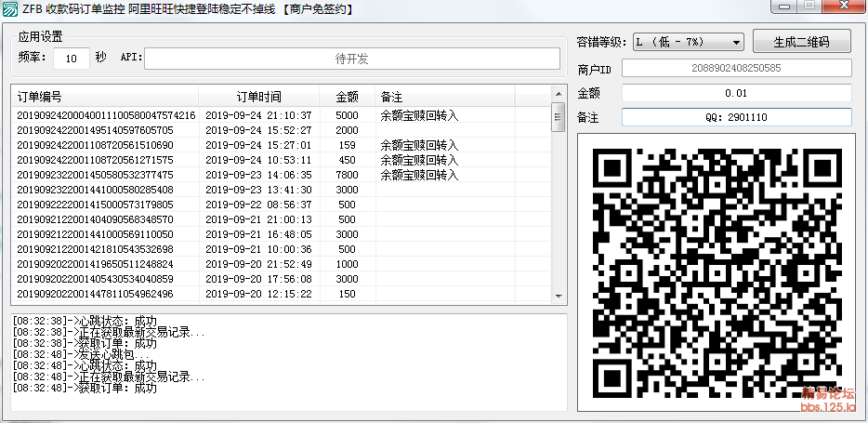Viewport: 868px width, 423px height.
Task: Click the API field showing 待开发
Action: pos(352,59)
